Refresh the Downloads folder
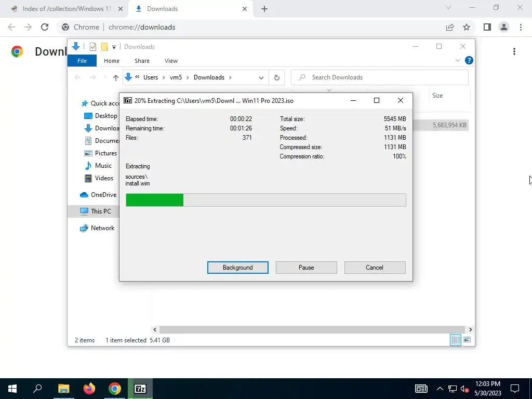The image size is (532, 399). click(277, 78)
